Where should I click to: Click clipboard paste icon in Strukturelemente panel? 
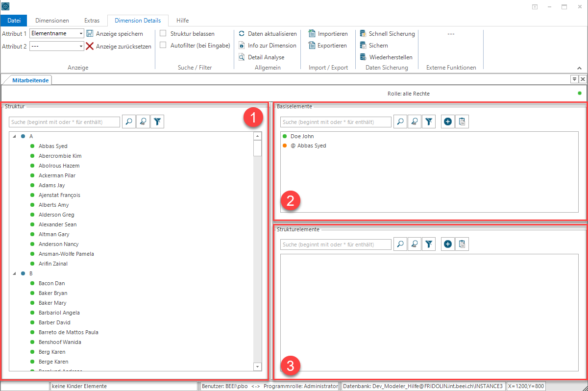pyautogui.click(x=462, y=244)
